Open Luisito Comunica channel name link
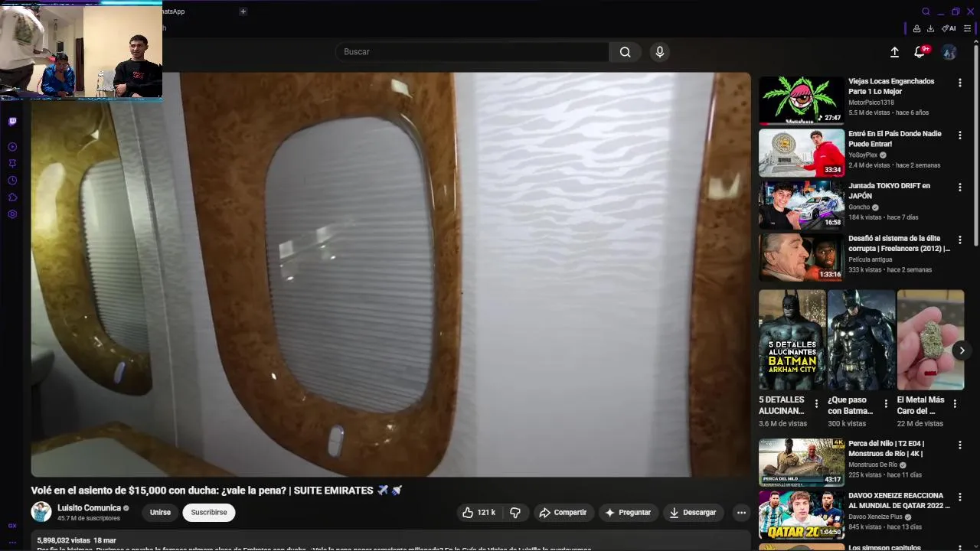Viewport: 980px width, 551px height. pos(89,508)
